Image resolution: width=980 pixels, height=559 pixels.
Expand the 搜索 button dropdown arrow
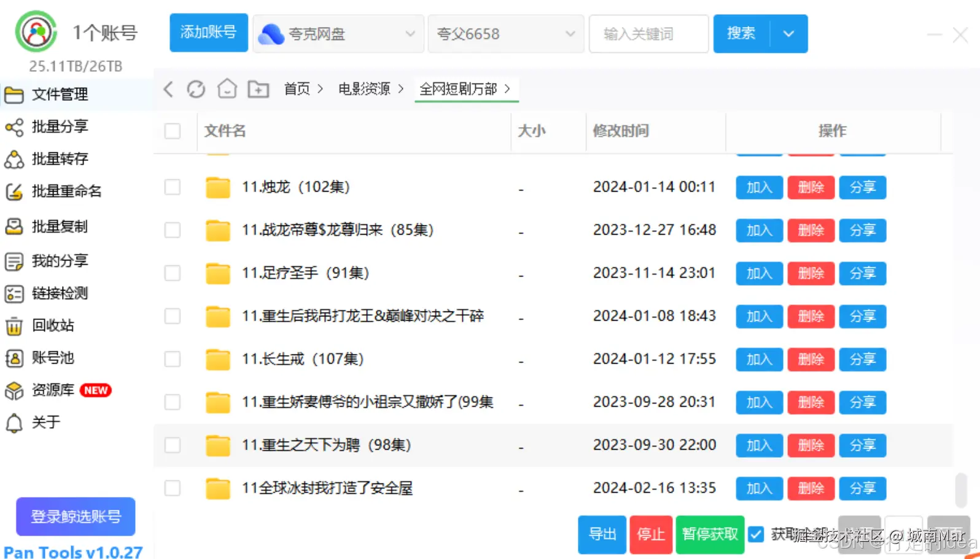coord(788,34)
